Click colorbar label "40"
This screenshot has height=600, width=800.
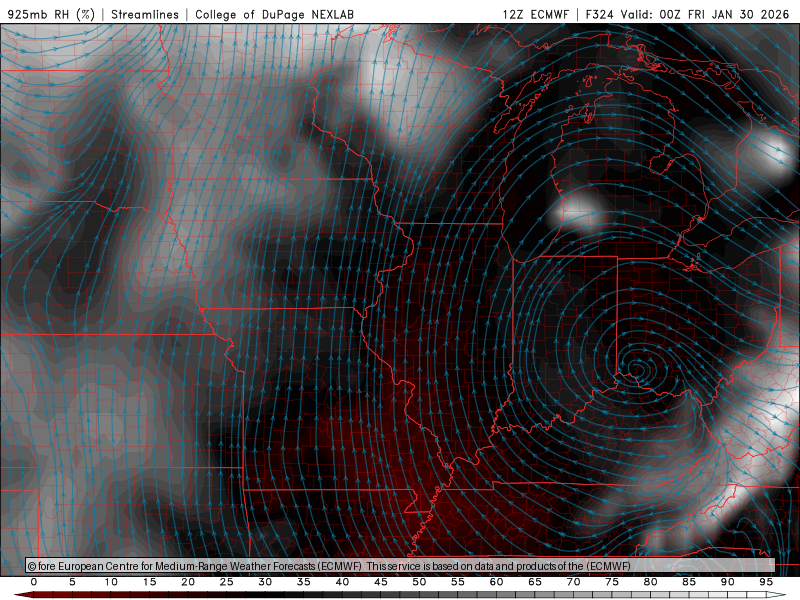[x=342, y=582]
